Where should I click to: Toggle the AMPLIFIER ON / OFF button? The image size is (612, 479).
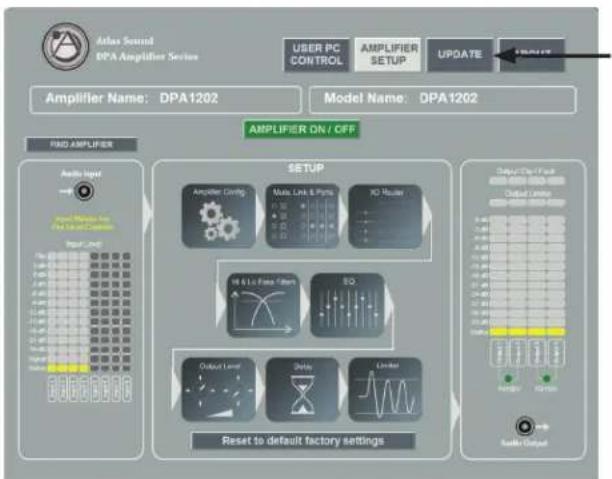tap(302, 130)
